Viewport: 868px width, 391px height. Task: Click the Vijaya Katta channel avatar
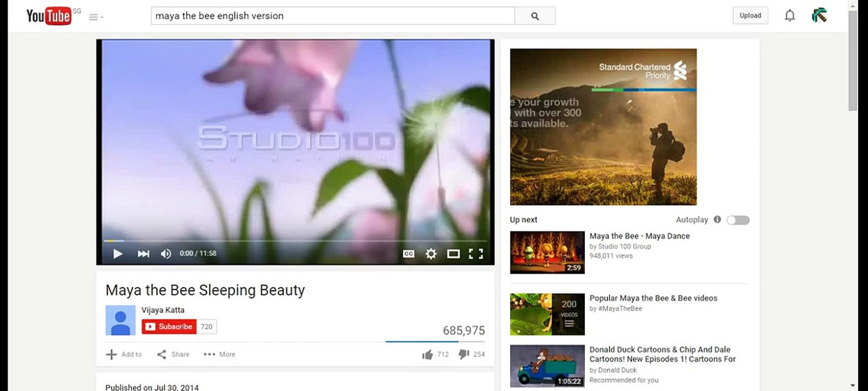point(120,320)
